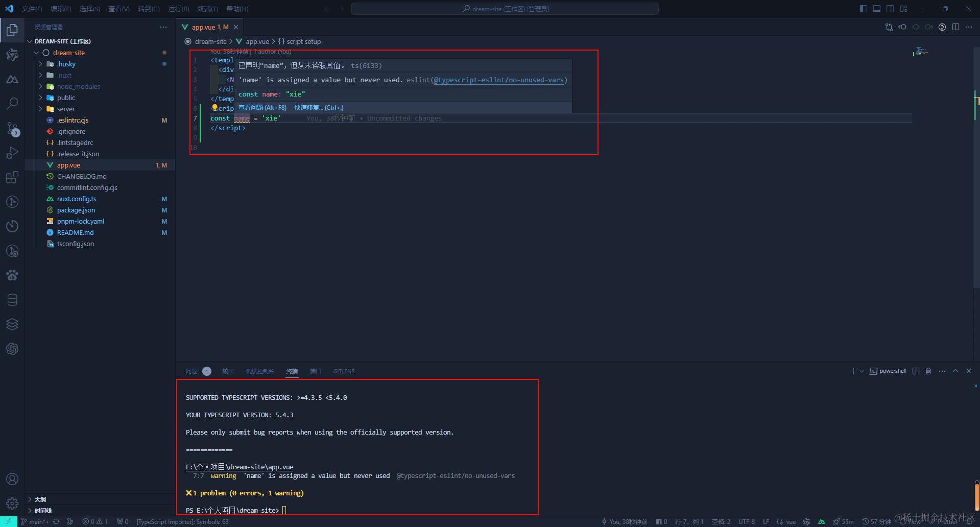Viewport: 980px width, 527px height.
Task: Split the terminal panel
Action: (x=916, y=371)
